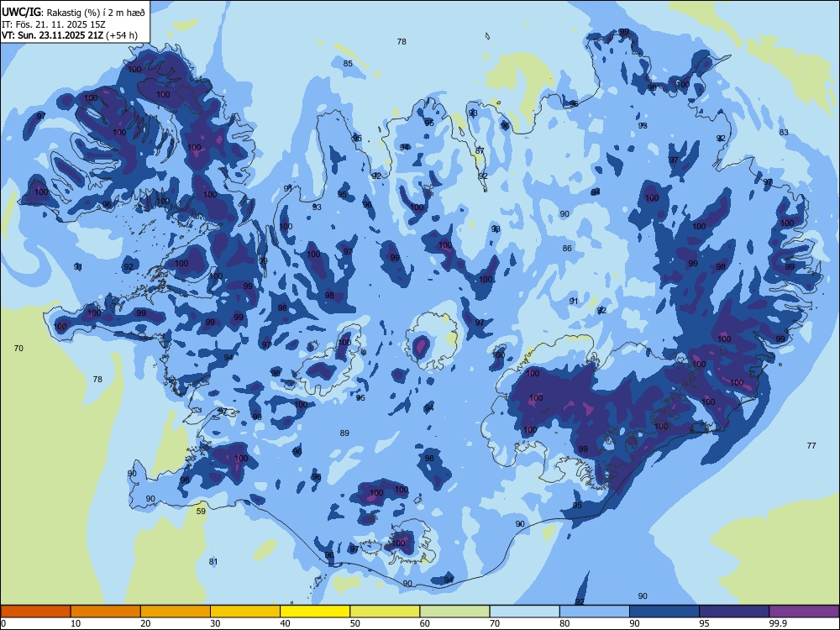Click the humidity value '81' on the map
The width and height of the screenshot is (840, 630).
click(x=213, y=561)
